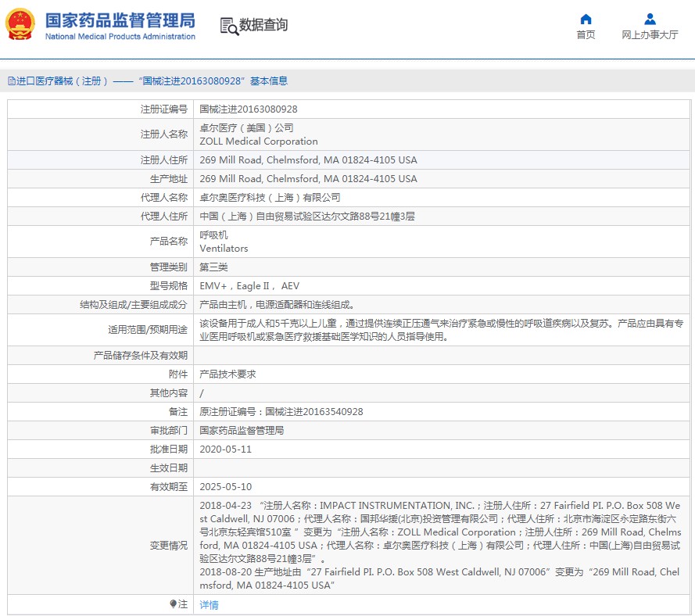The height and width of the screenshot is (616, 695).
Task: Click the product name Ventilators text
Action: [224, 249]
